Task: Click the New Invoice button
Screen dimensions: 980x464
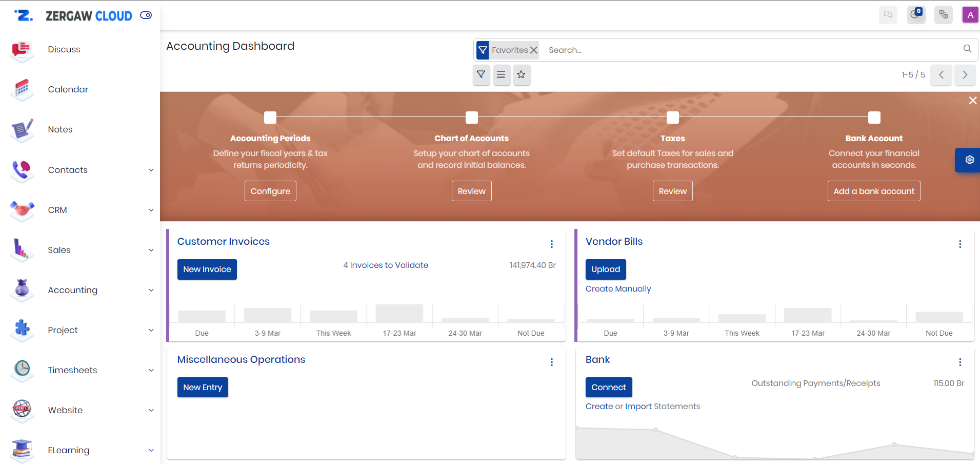Action: [x=207, y=269]
